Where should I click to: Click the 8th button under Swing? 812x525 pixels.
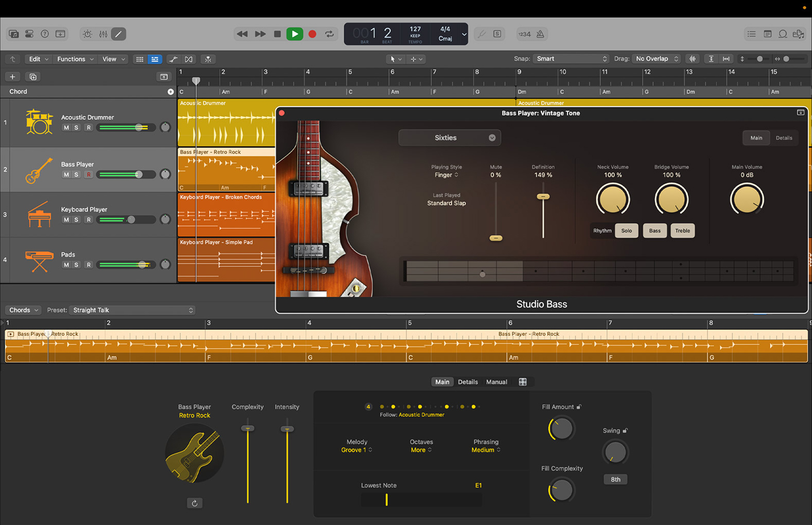coord(615,479)
